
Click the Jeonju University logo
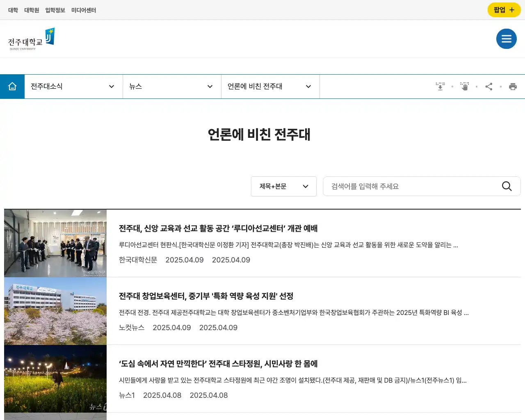pos(32,39)
